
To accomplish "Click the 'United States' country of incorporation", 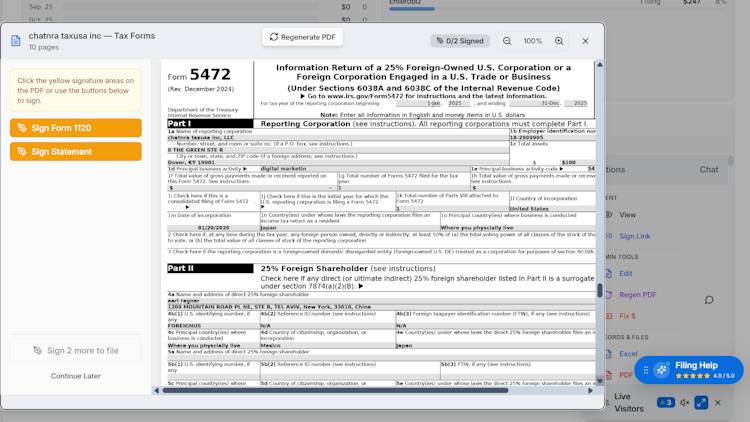I will point(529,209).
